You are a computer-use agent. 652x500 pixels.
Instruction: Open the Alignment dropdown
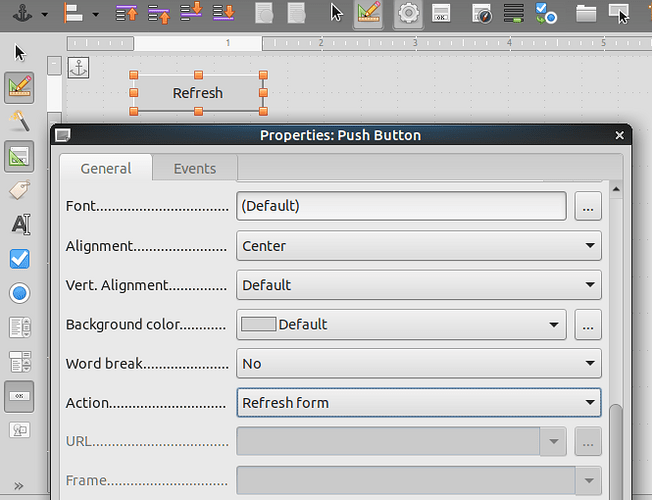click(x=419, y=246)
